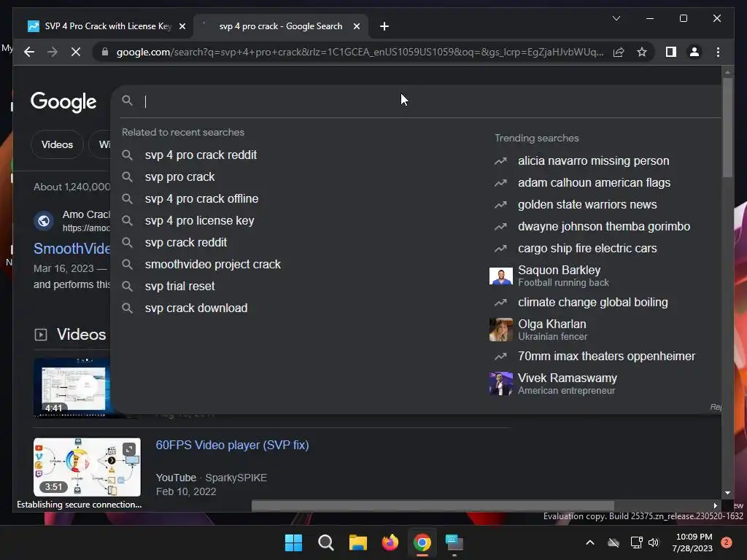The height and width of the screenshot is (560, 747).
Task: Open Windows Start menu
Action: [x=293, y=542]
